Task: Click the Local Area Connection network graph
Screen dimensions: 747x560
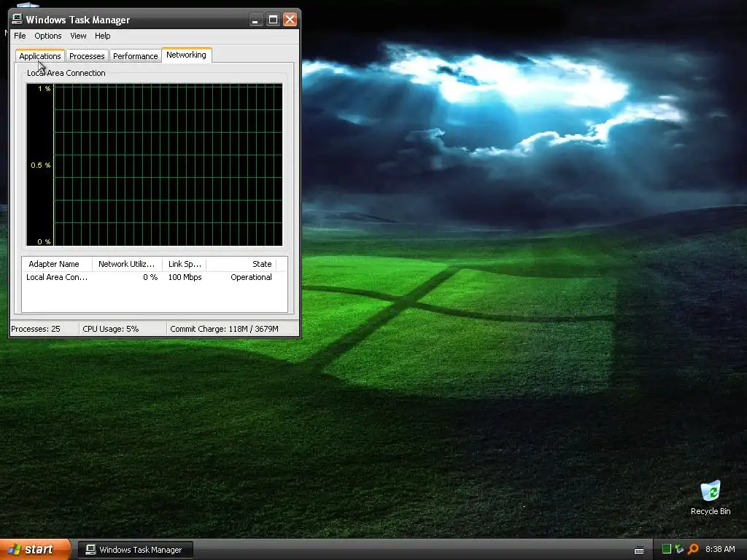Action: pos(155,165)
